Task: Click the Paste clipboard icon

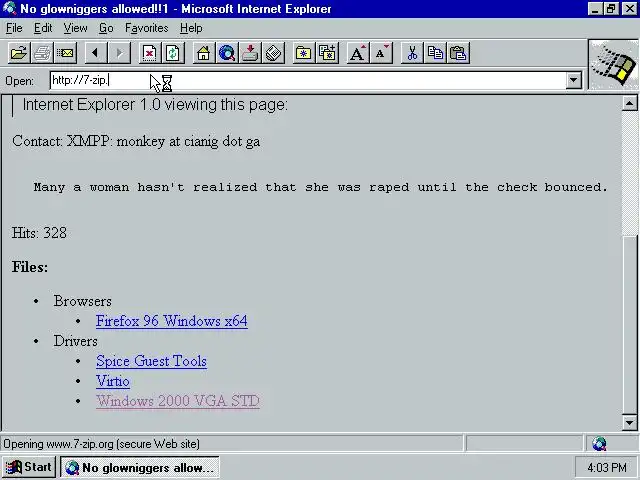Action: pos(458,53)
